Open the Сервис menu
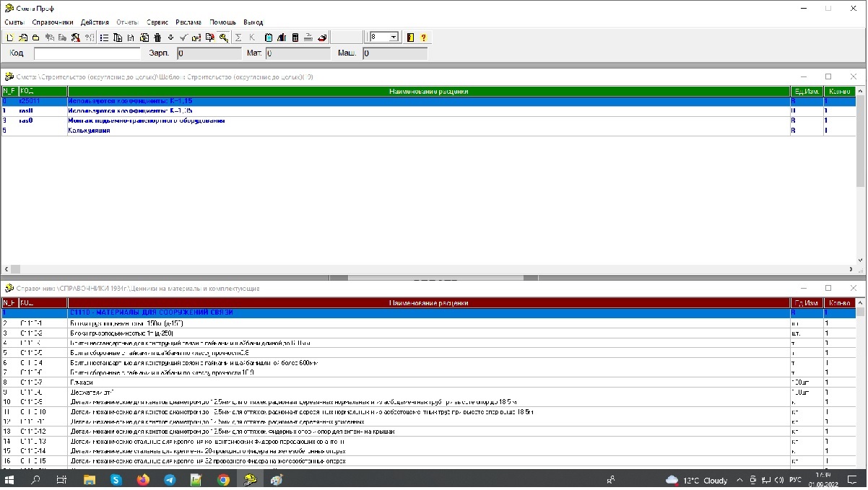 [157, 22]
